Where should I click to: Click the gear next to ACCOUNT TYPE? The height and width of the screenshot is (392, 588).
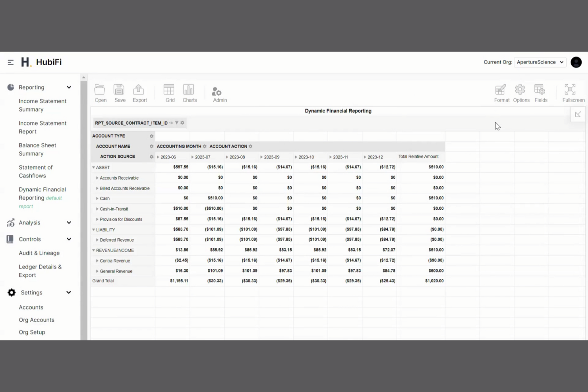(x=151, y=136)
